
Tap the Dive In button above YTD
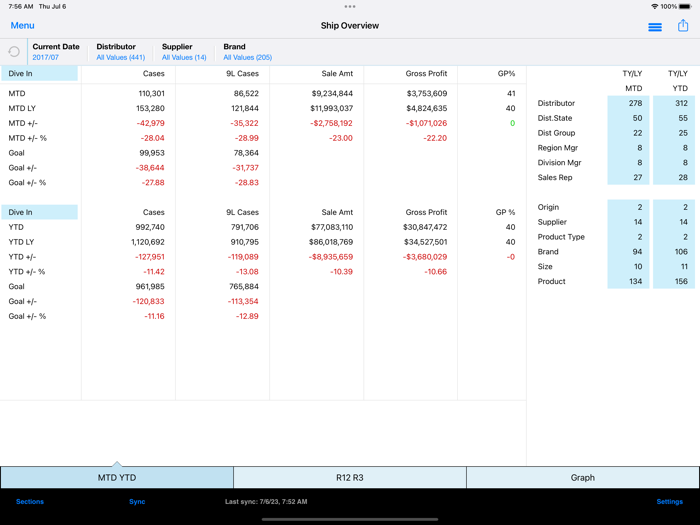pyautogui.click(x=39, y=212)
